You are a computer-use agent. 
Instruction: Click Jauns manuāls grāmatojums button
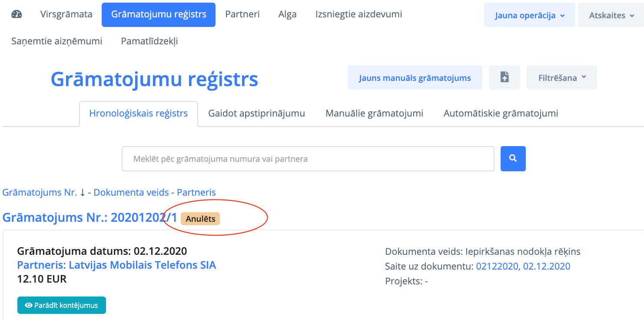tap(415, 78)
